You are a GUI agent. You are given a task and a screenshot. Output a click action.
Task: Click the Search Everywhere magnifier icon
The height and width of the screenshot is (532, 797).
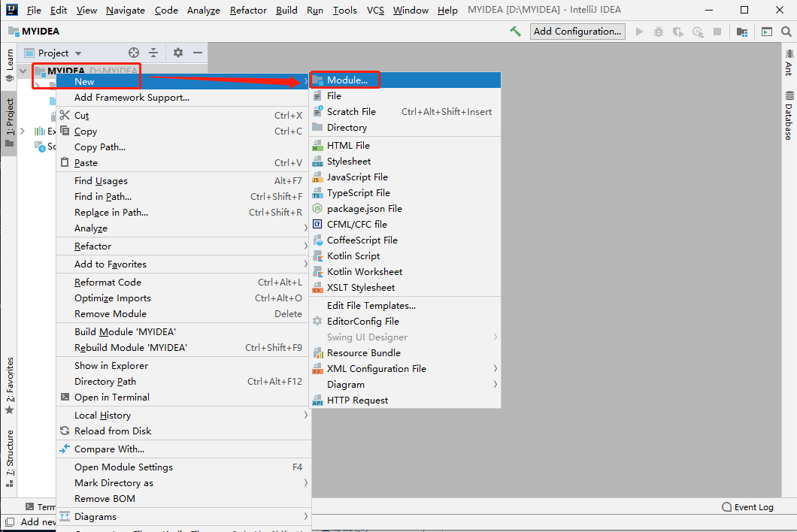(x=786, y=32)
